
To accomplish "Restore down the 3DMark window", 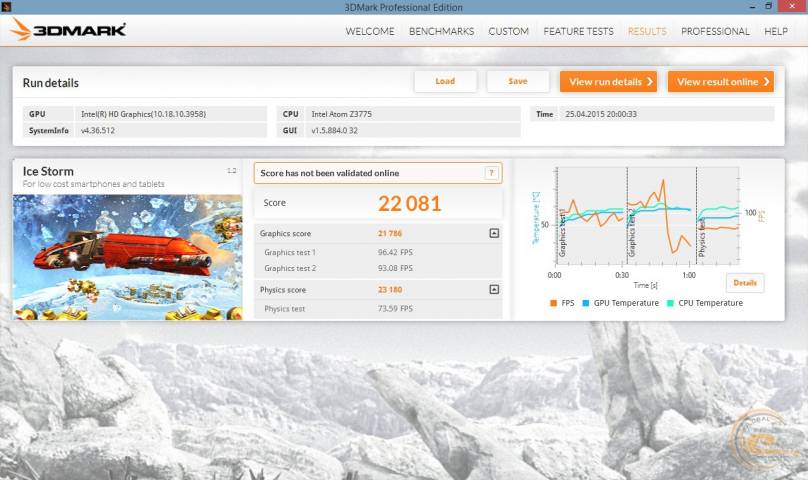I will [768, 7].
